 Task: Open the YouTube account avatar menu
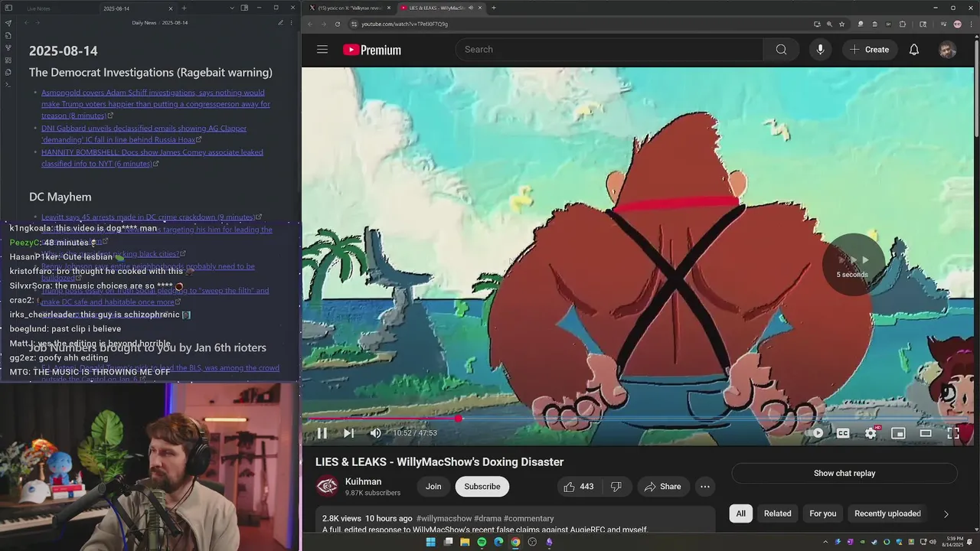click(948, 50)
